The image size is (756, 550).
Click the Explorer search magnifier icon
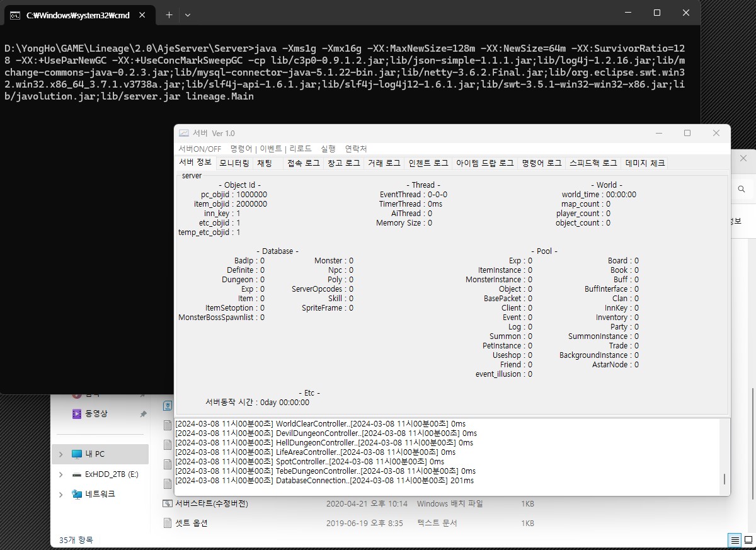click(743, 189)
